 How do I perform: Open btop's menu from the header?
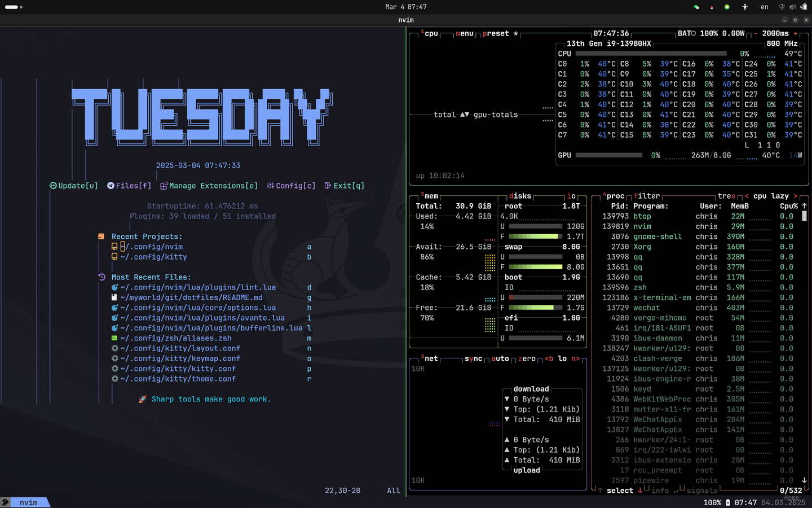[464, 33]
